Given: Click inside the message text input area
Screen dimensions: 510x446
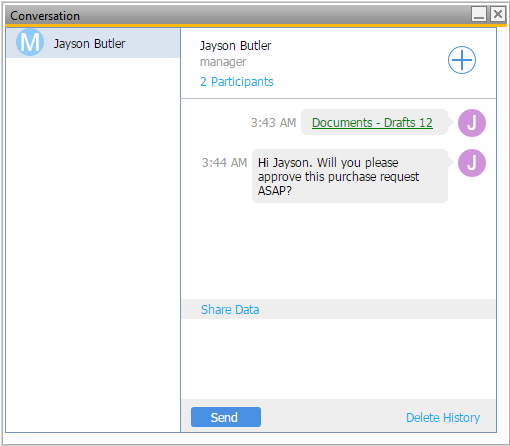Looking at the screenshot, I should coord(339,359).
